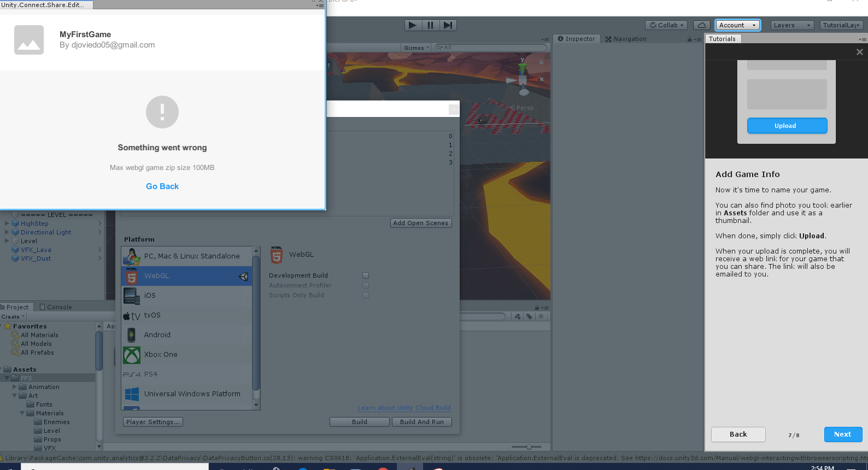Click the blue Upload button in tutorial
Viewport: 868px width, 470px height.
pos(787,126)
